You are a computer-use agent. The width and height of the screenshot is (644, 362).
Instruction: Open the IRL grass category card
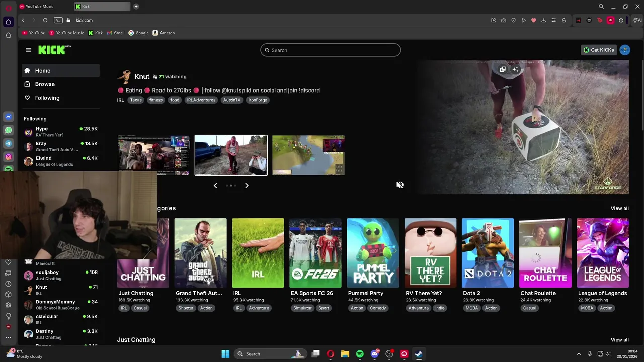[x=258, y=253]
